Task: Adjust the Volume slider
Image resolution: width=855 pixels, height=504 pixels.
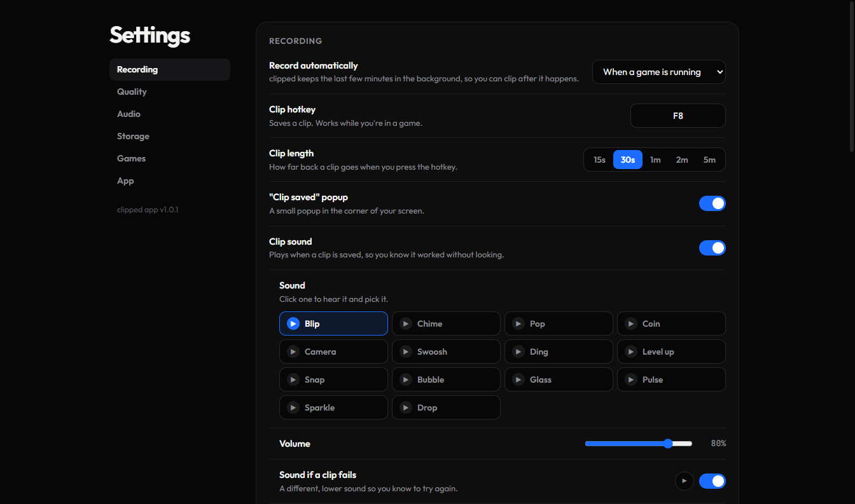Action: coord(639,444)
